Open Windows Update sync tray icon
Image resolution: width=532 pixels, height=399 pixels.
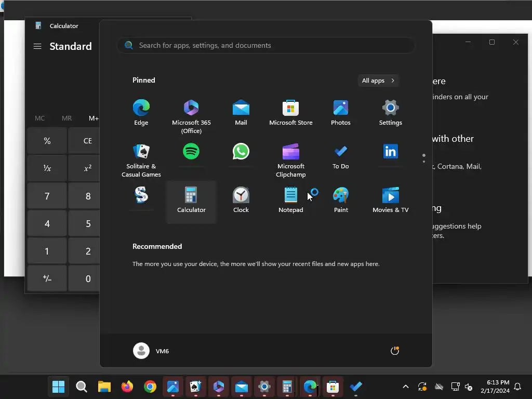coord(422,387)
